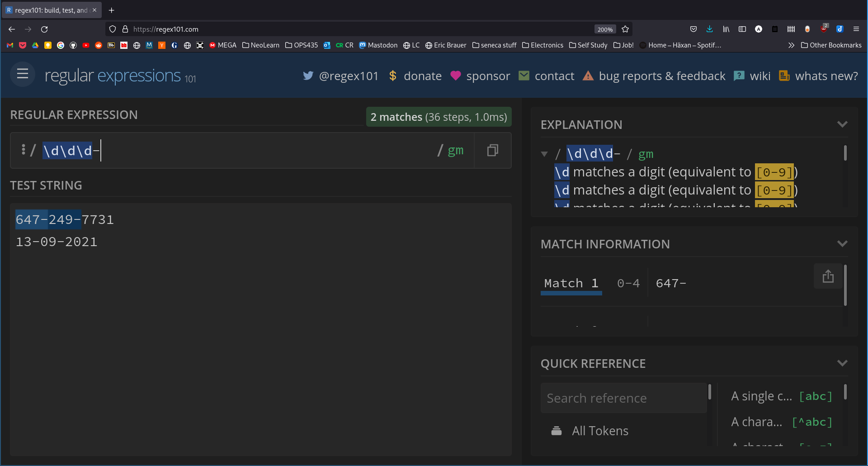Collapse the regex explanation tree triangle
The image size is (868, 466).
(x=544, y=154)
